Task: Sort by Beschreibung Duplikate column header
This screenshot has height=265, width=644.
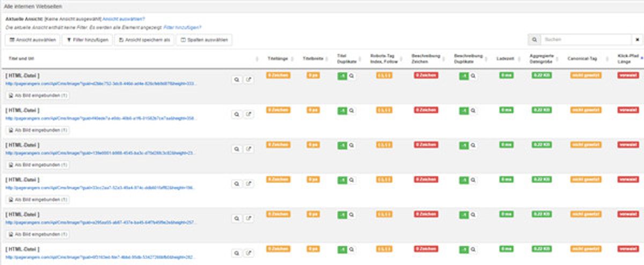Action: [469, 58]
